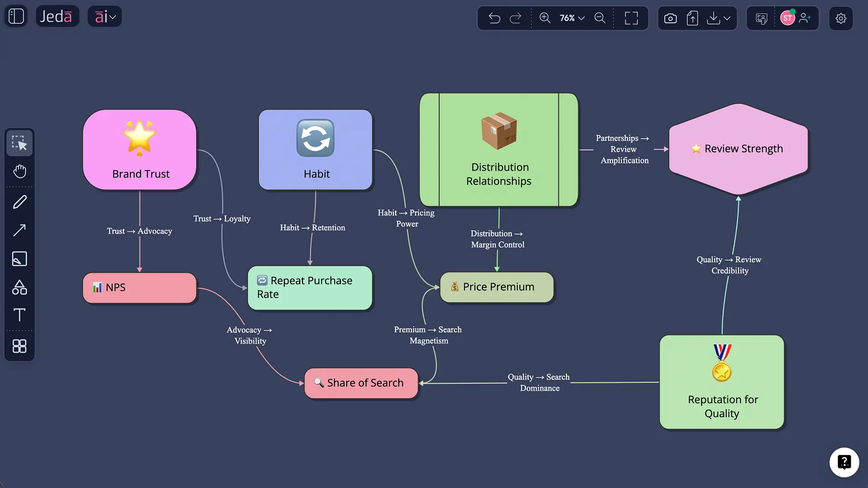Choose the arrow connector tool
Screen dimensions: 868x488
click(x=19, y=230)
